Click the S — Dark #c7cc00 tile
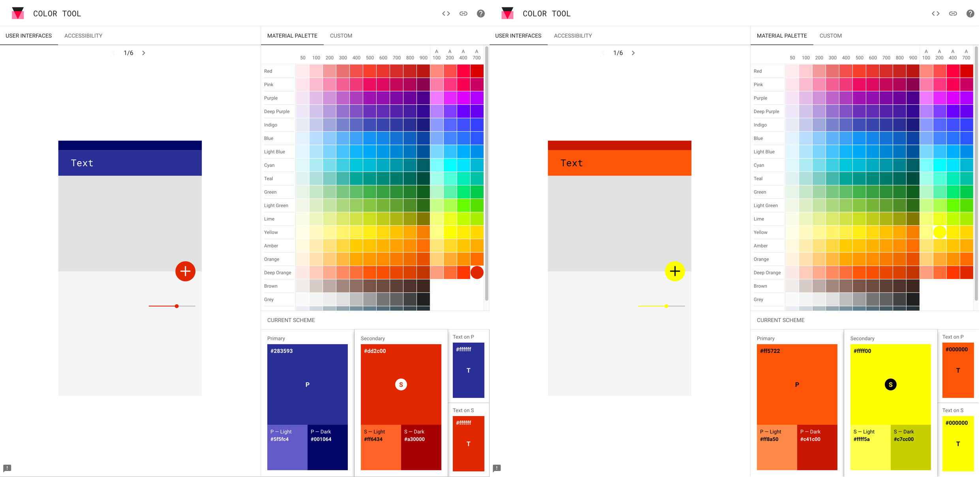Viewport: 980px width, 477px height. coord(911,447)
